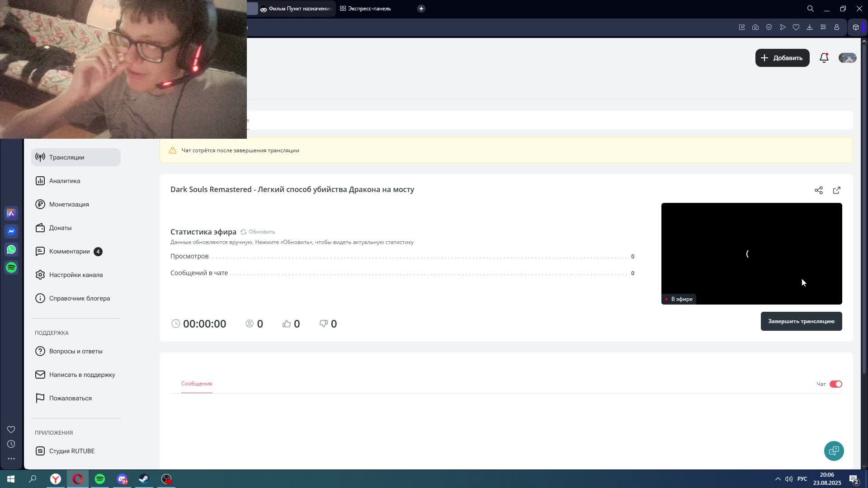Open the stream in a new window icon
The image size is (868, 488).
coord(836,190)
